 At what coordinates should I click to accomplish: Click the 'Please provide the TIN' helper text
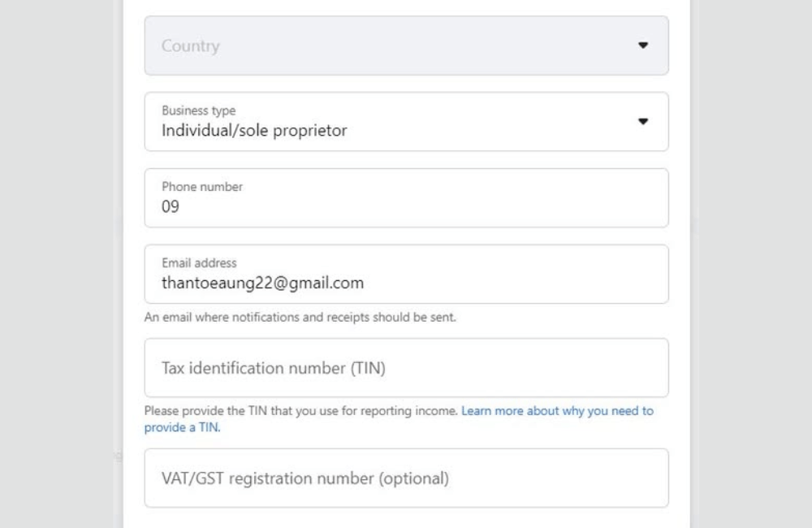(x=300, y=411)
